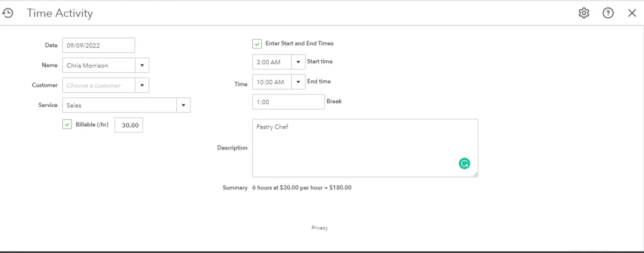
Task: Close the Time Activity window
Action: click(632, 13)
